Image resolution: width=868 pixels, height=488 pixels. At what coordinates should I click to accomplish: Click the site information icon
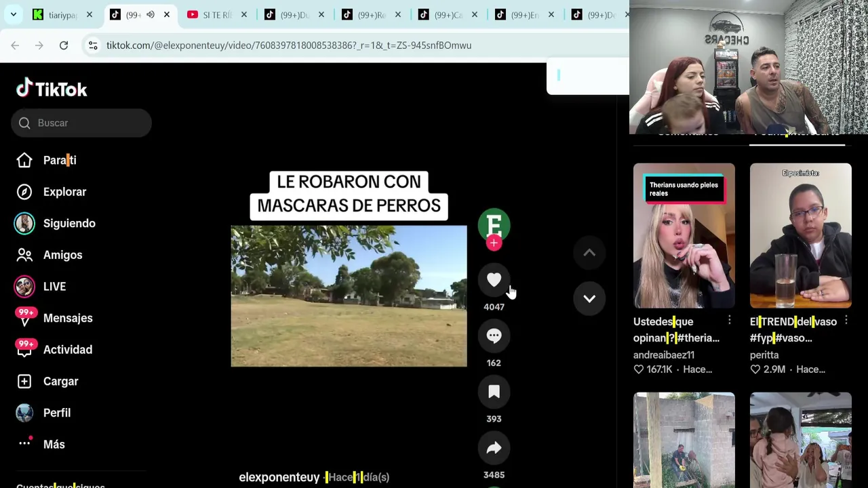click(93, 45)
